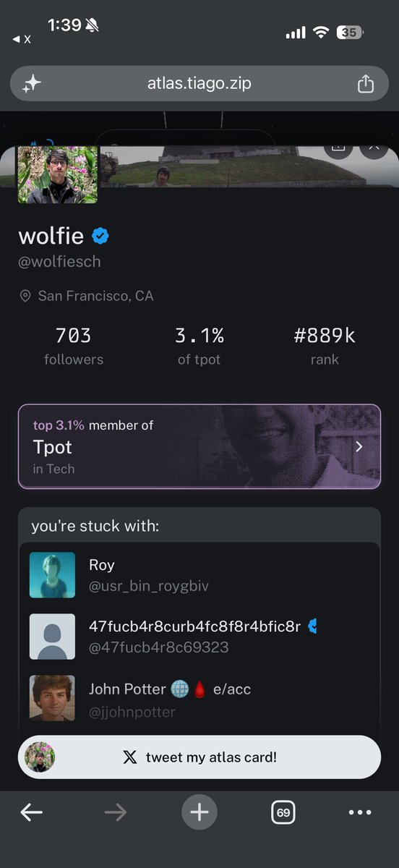The image size is (399, 868).
Task: Open the top 3.1% member of Tpot card
Action: tap(199, 446)
